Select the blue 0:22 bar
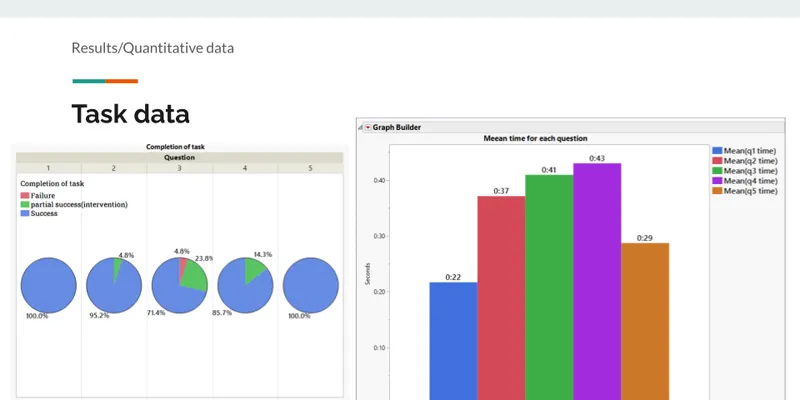Image resolution: width=800 pixels, height=400 pixels. pyautogui.click(x=454, y=341)
